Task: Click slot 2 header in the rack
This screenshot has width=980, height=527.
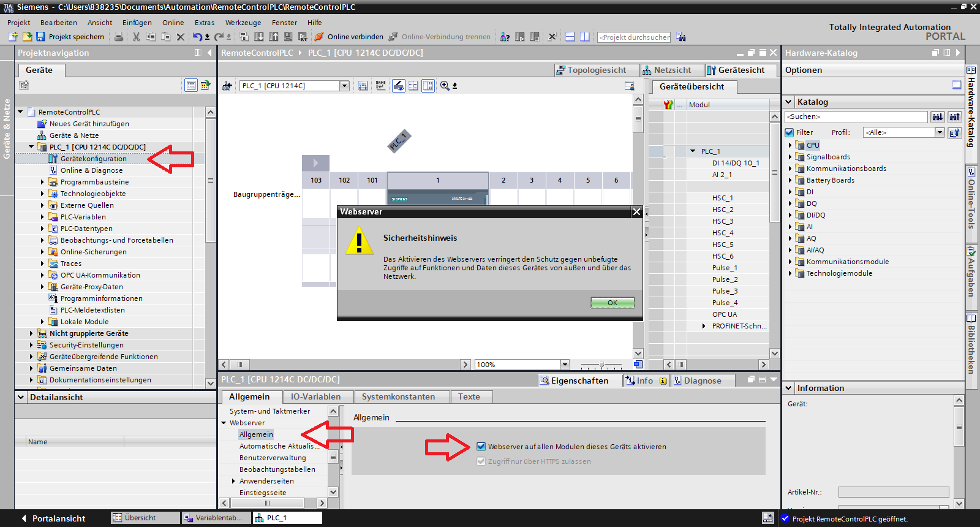Action: coord(503,180)
